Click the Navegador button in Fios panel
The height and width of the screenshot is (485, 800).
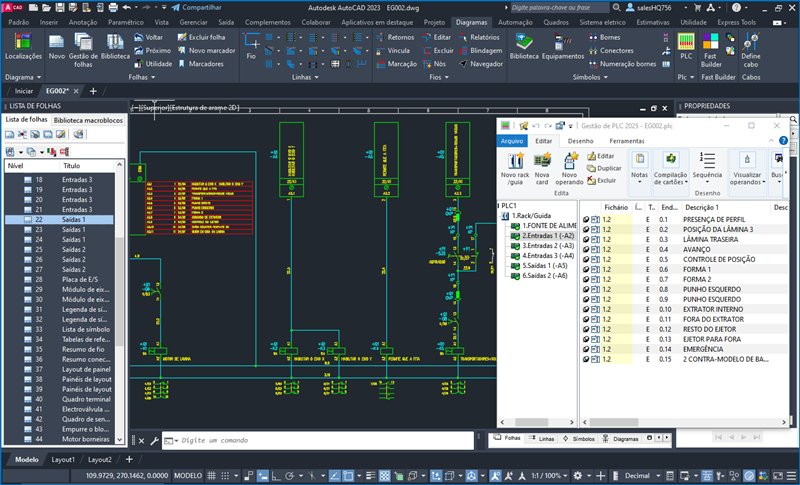pyautogui.click(x=481, y=64)
